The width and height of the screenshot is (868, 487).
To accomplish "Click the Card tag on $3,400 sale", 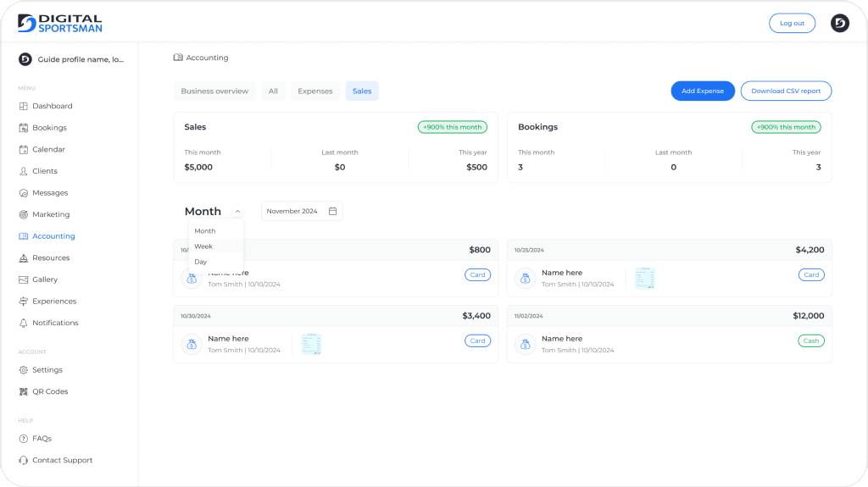I will point(477,340).
